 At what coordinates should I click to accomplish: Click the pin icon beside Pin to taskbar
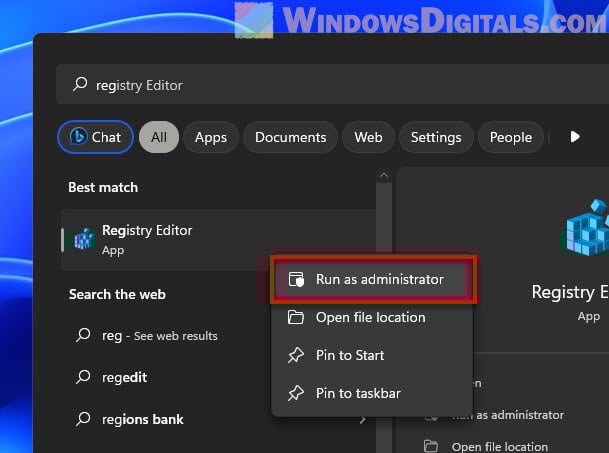[296, 393]
